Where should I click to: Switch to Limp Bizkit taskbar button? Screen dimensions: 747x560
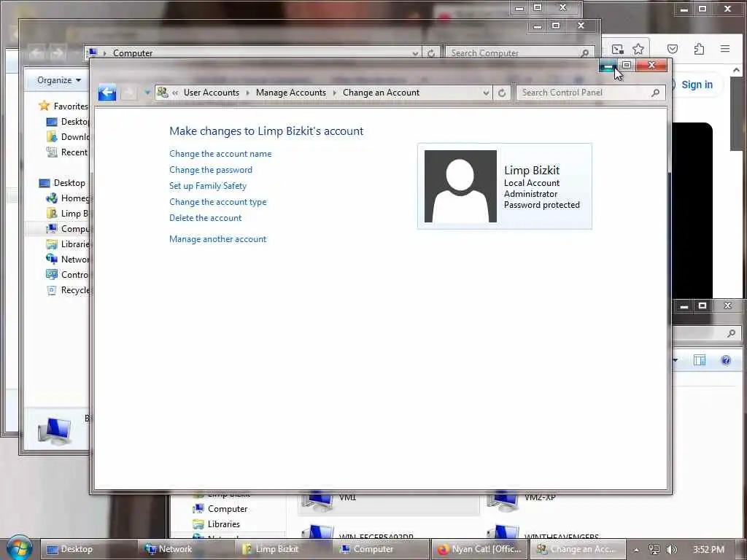(284, 549)
